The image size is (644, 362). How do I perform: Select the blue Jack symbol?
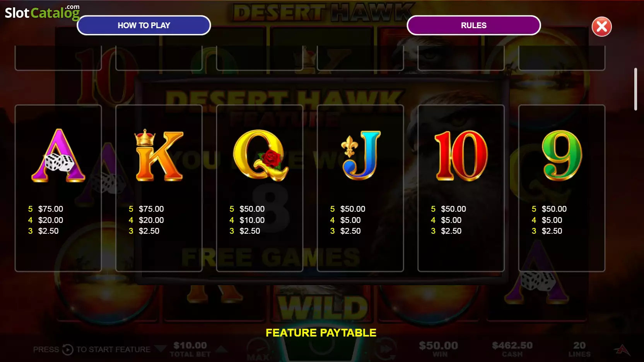[x=360, y=155]
